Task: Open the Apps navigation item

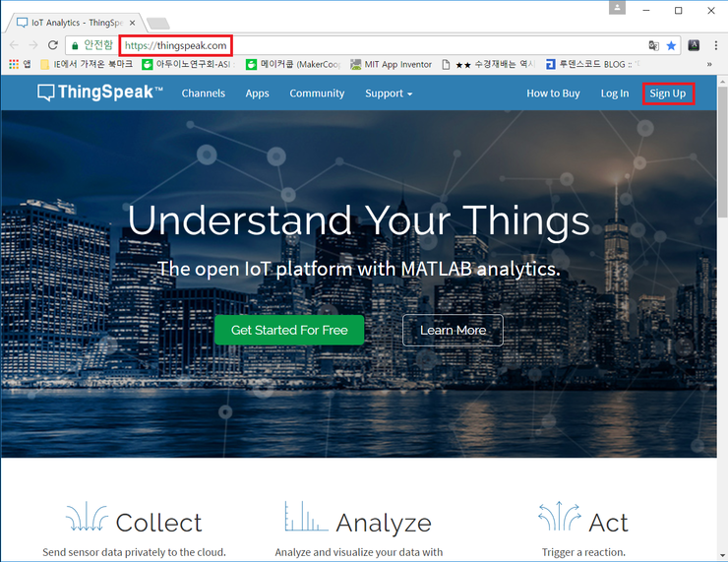Action: [x=257, y=94]
